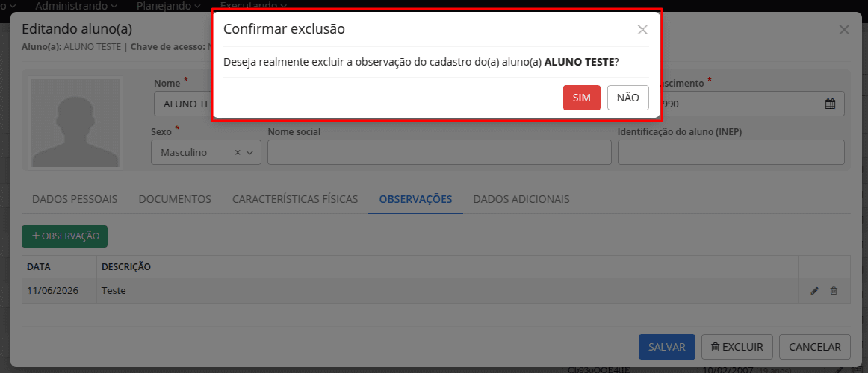Image resolution: width=868 pixels, height=373 pixels.
Task: Go to the DADOS ADICIONAIS tab
Action: (521, 199)
